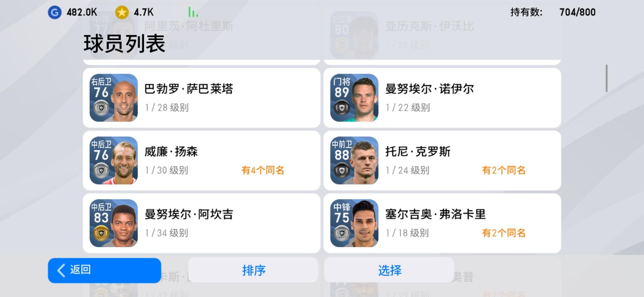Tap the blue G coin currency icon
644x297 pixels.
54,12
